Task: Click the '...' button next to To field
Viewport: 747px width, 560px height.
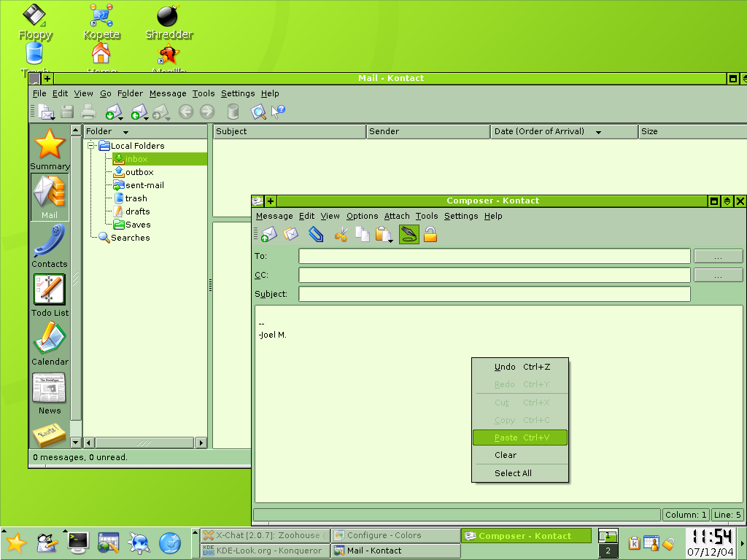Action: coord(718,256)
